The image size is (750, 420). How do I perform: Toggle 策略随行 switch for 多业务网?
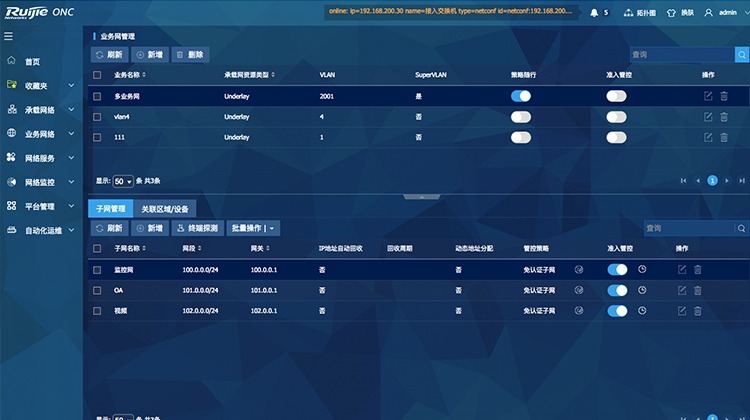point(520,96)
